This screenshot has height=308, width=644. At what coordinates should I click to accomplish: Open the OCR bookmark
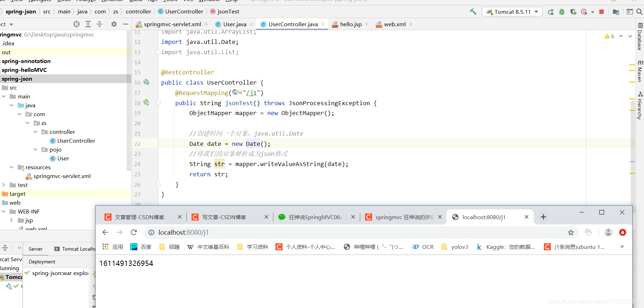click(423, 247)
